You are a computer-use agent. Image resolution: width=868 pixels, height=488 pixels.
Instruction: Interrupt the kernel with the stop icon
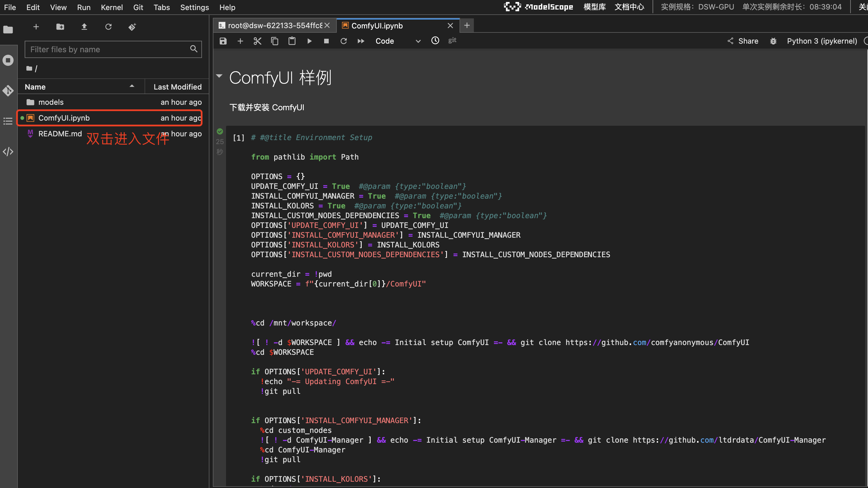326,41
